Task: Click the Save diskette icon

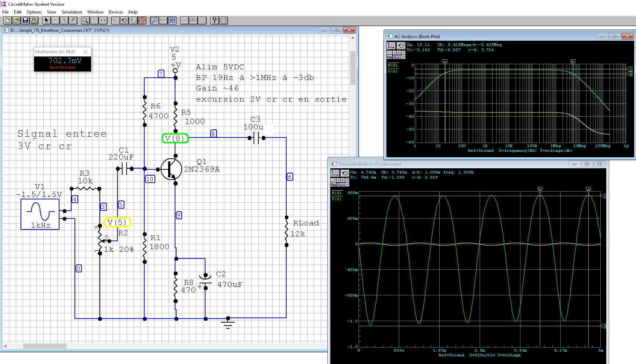Action: point(25,21)
